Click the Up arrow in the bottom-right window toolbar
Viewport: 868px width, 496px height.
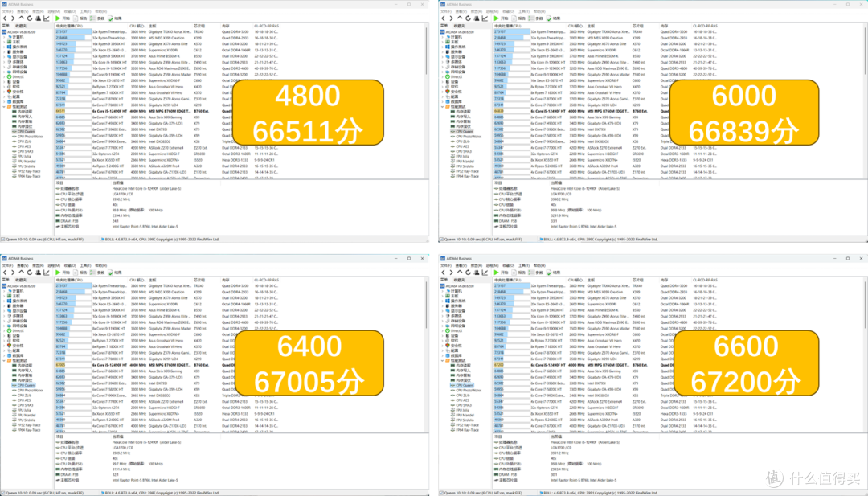[460, 273]
